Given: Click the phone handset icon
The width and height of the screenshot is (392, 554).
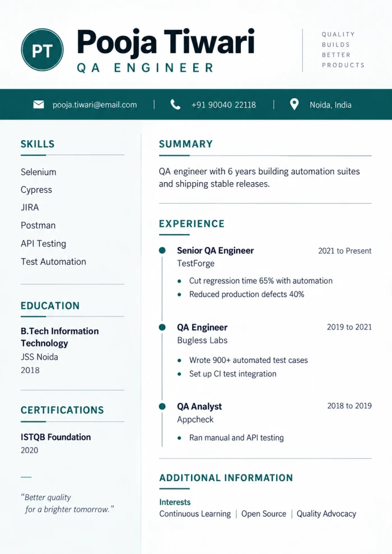Looking at the screenshot, I should pyautogui.click(x=175, y=105).
